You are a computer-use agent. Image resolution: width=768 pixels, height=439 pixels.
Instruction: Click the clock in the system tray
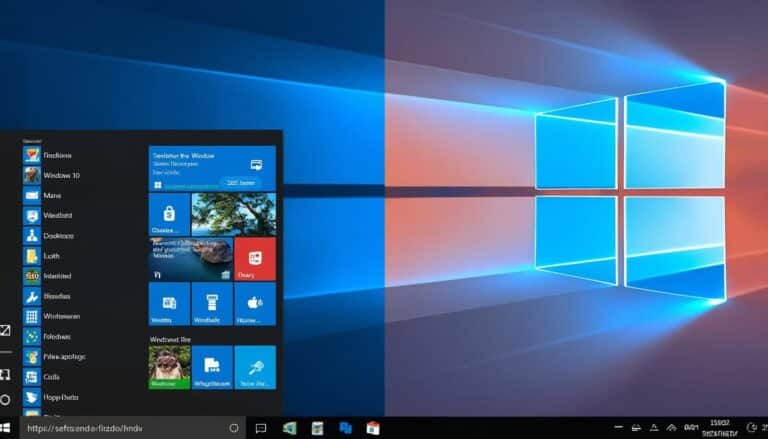click(720, 428)
